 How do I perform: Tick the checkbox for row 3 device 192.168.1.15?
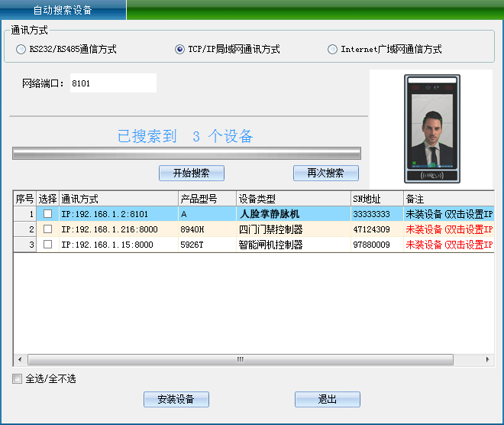pyautogui.click(x=47, y=244)
